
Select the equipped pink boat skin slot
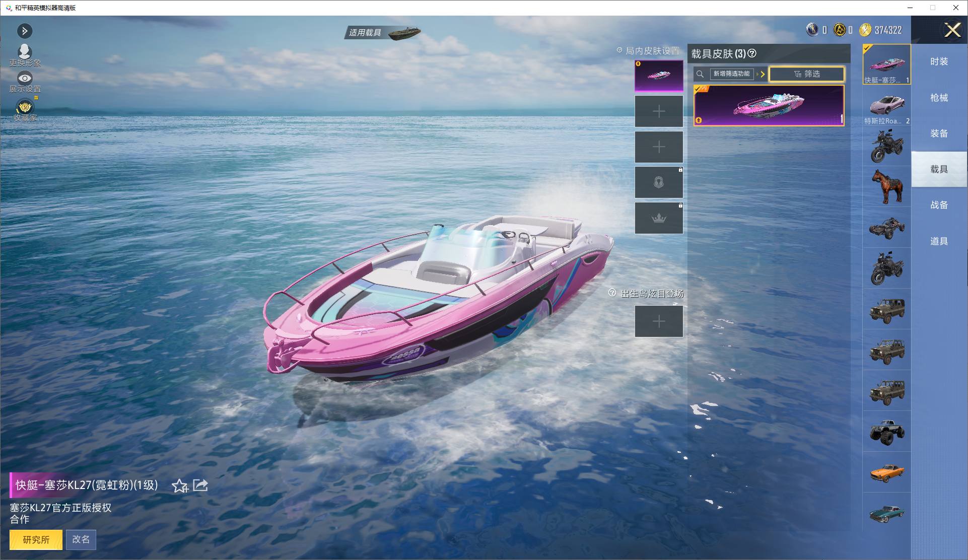[659, 76]
